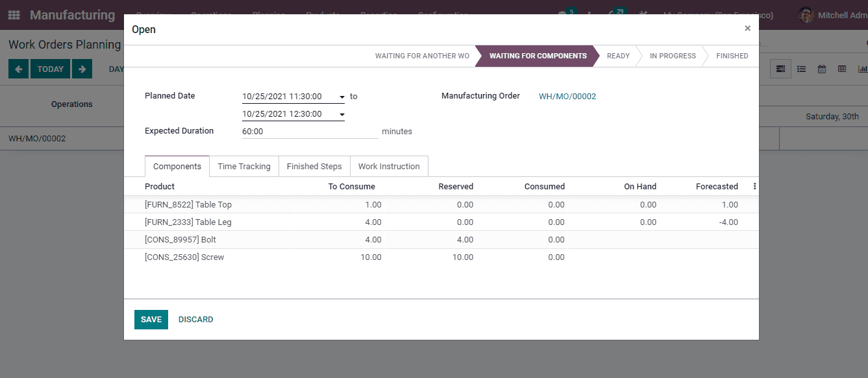Switch to the list view icon
The width and height of the screenshot is (868, 378).
click(801, 69)
